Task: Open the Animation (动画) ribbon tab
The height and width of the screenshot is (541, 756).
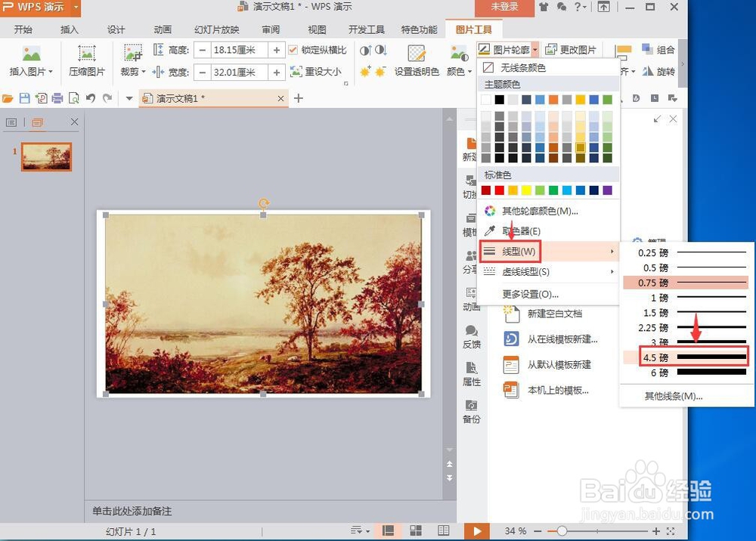Action: point(163,30)
